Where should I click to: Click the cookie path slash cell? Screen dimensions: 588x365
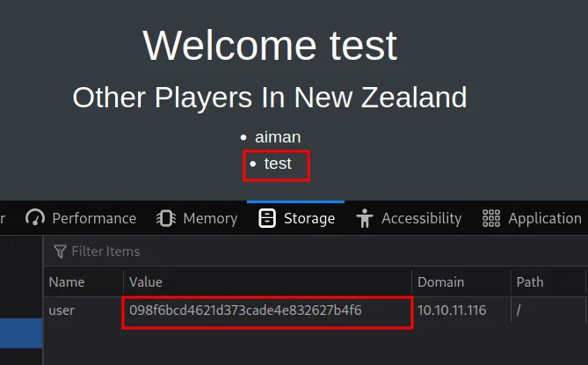[520, 310]
